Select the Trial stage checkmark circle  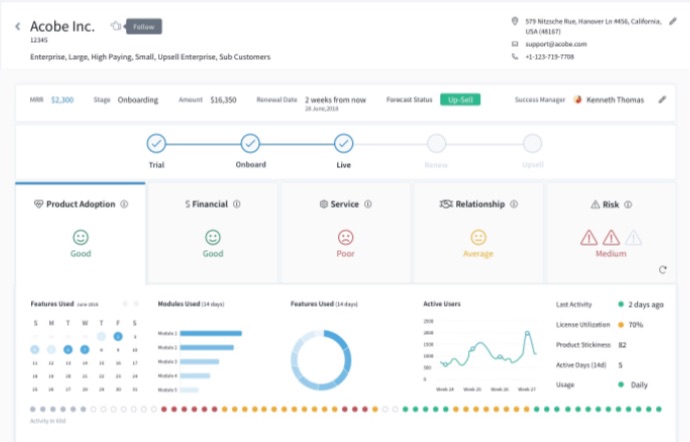point(156,144)
